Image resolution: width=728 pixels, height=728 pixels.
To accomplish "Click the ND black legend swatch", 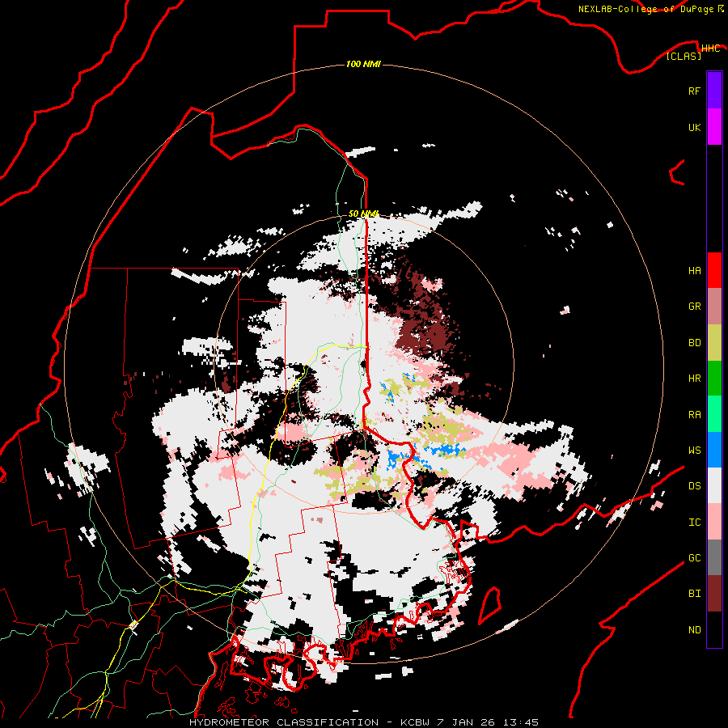I will point(714,629).
